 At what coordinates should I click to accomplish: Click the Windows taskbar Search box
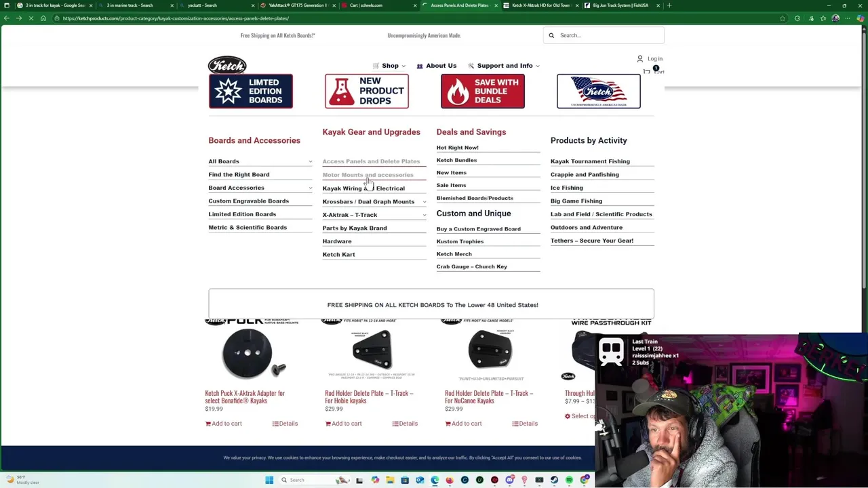click(314, 480)
